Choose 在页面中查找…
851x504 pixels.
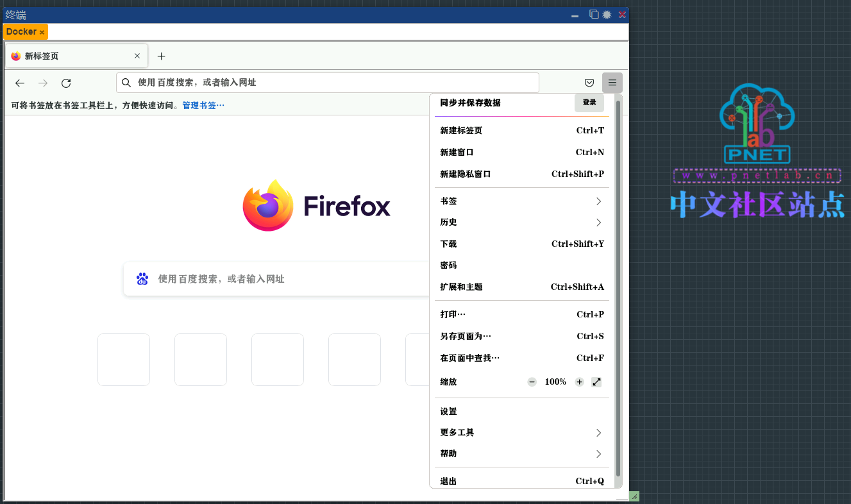(522, 358)
